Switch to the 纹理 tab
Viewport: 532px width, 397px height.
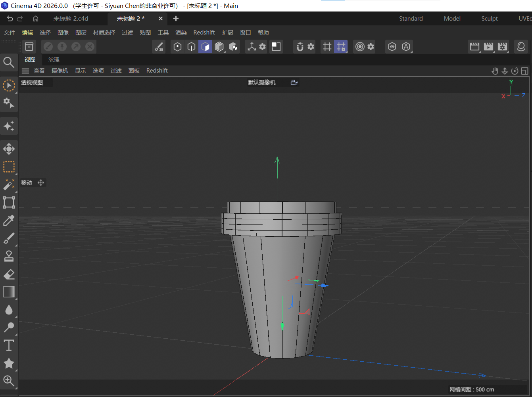pos(54,59)
